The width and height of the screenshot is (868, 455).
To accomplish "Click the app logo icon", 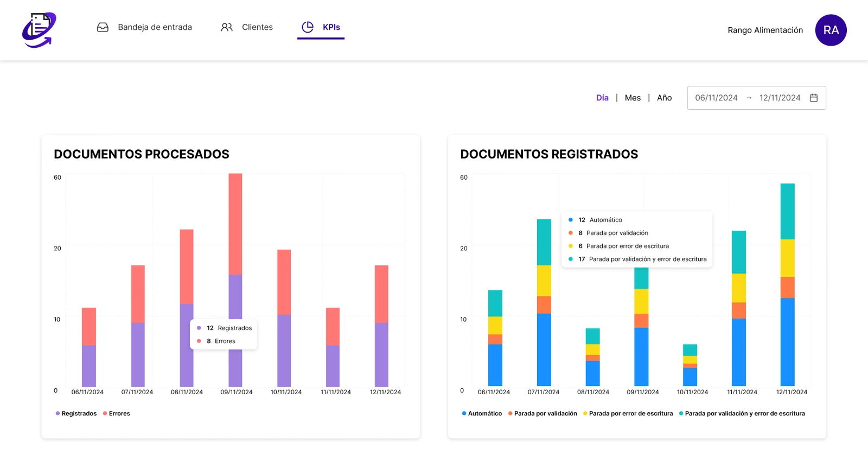I will (39, 30).
